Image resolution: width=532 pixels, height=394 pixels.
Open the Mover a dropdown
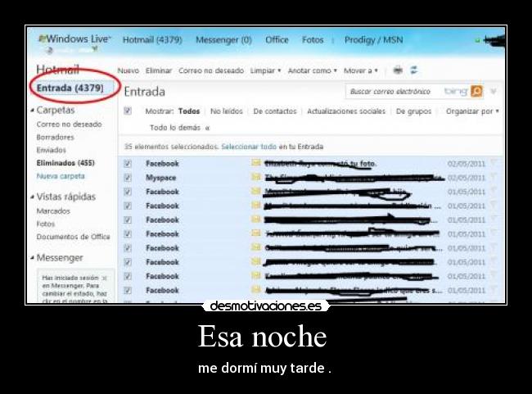click(x=361, y=70)
